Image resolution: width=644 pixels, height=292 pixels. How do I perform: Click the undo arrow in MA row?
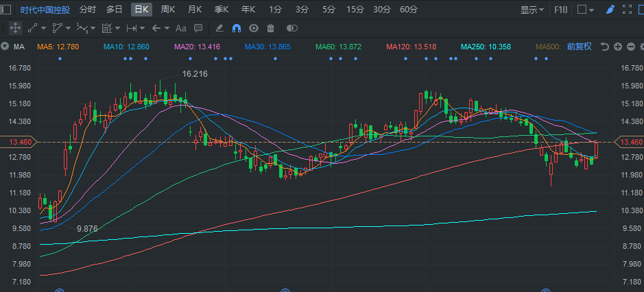tap(605, 47)
